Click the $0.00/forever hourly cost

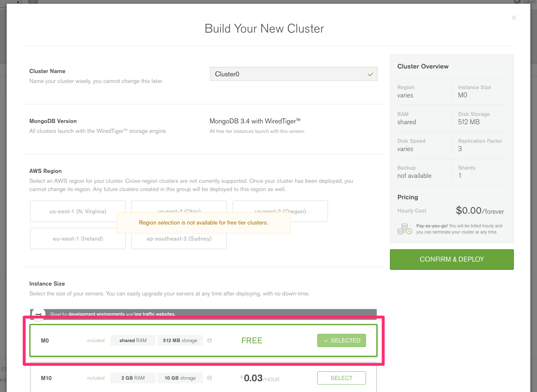[480, 211]
